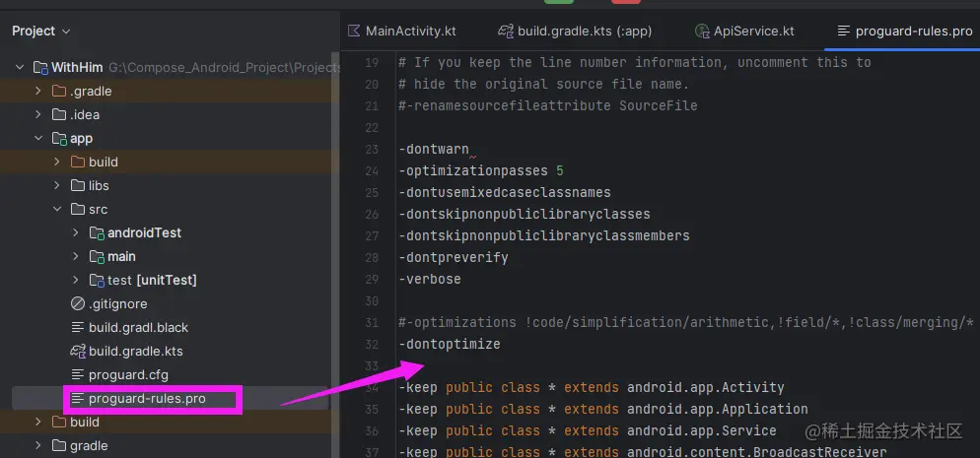Click the Gradle icon on build.gradle.kts tab
Image resolution: width=980 pixels, height=458 pixels.
(506, 31)
